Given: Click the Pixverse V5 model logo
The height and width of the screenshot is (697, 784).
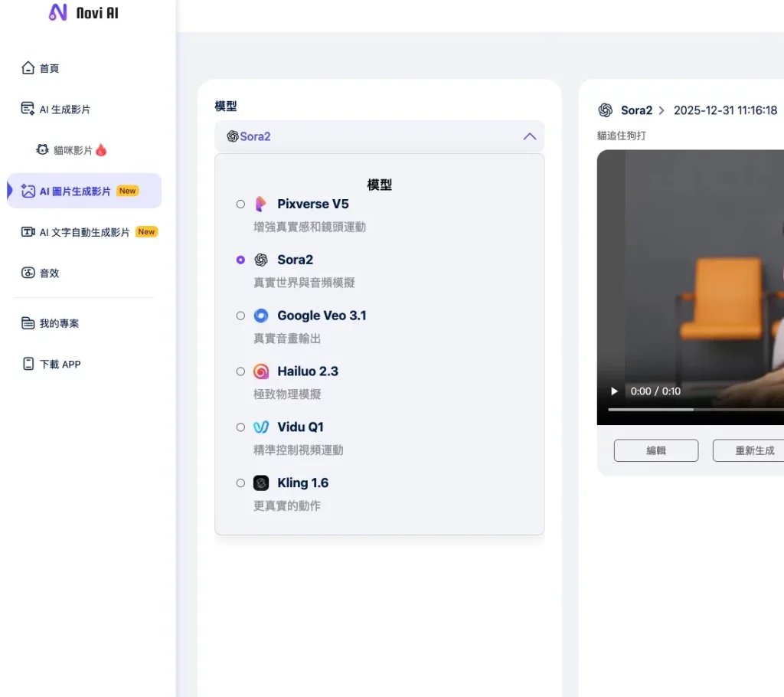Looking at the screenshot, I should tap(261, 204).
